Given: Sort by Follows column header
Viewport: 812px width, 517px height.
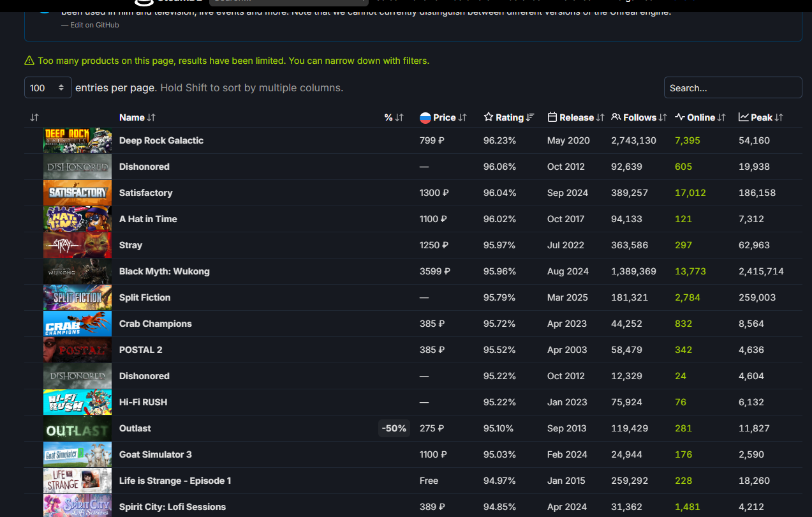Looking at the screenshot, I should [x=639, y=117].
